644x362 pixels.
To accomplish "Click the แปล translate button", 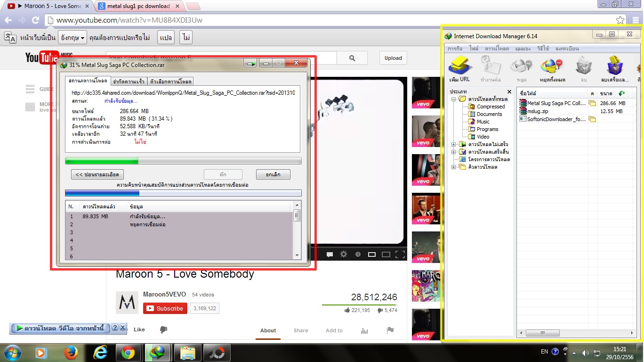I will (x=166, y=38).
